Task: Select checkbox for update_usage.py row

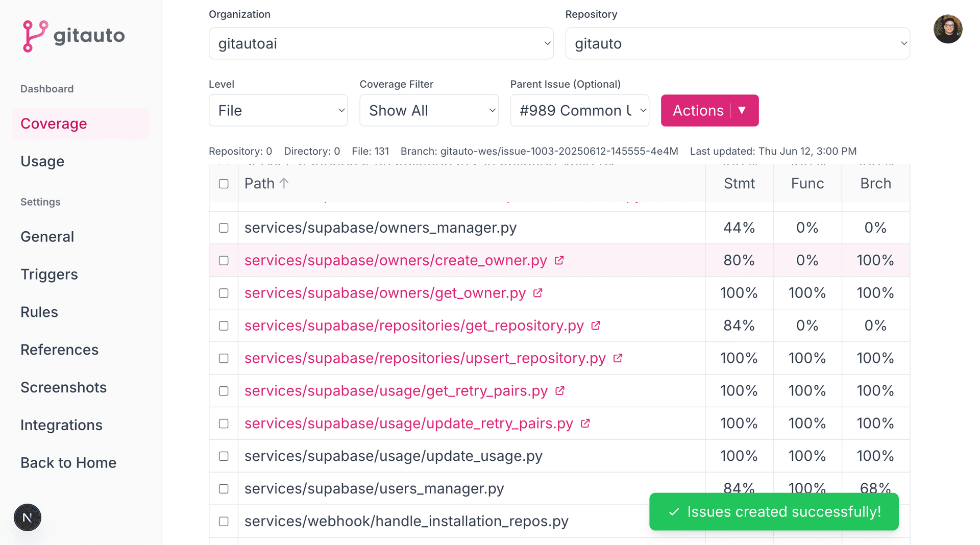Action: [x=224, y=456]
